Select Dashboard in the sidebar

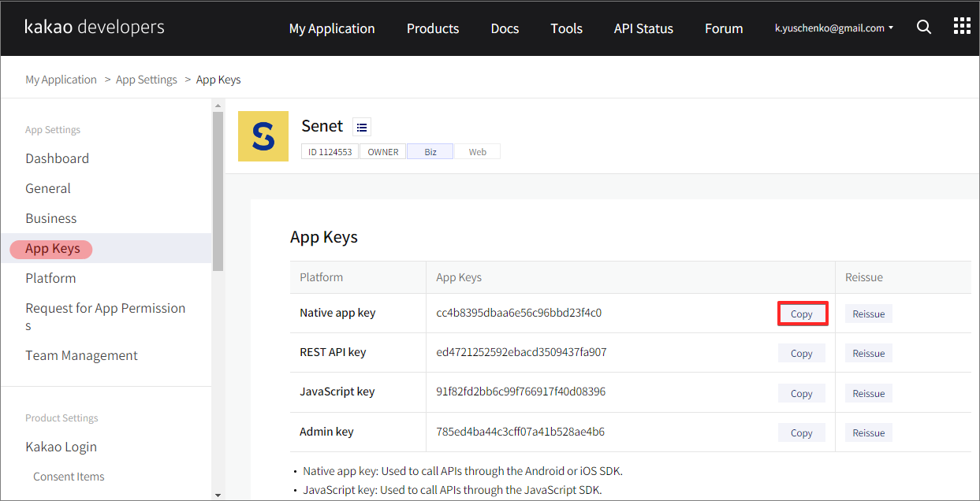pyautogui.click(x=58, y=158)
